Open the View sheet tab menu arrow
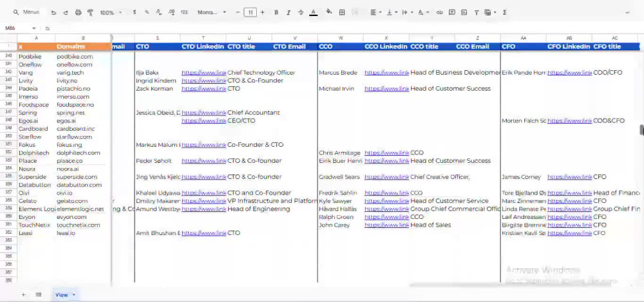The width and height of the screenshot is (644, 302). 74,295
